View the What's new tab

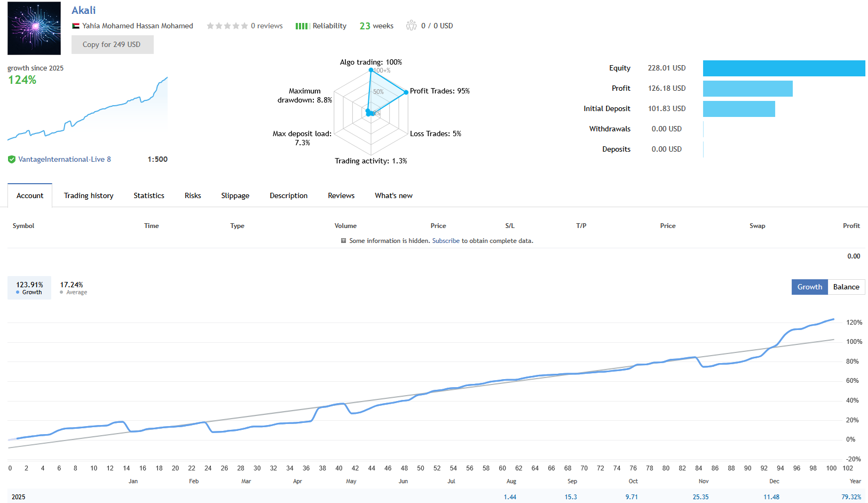click(393, 195)
